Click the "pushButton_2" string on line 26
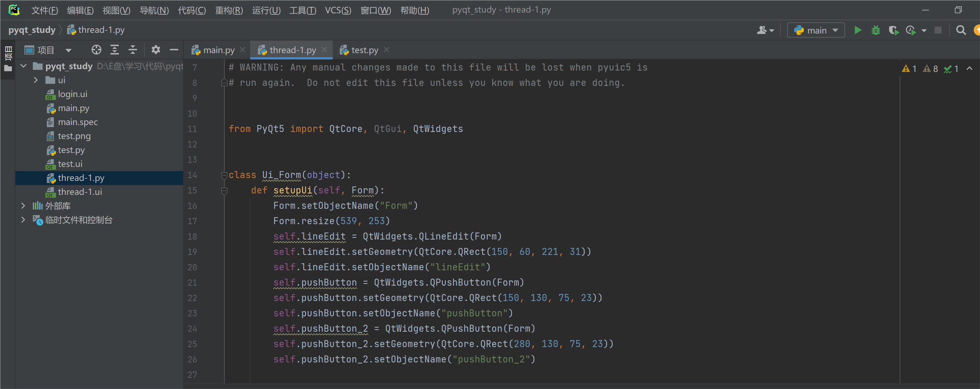The image size is (980, 389). pos(490,359)
